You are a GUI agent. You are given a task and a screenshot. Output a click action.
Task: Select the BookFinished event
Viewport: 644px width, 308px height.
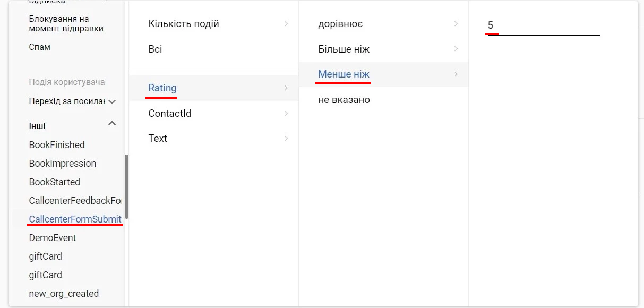click(x=57, y=145)
